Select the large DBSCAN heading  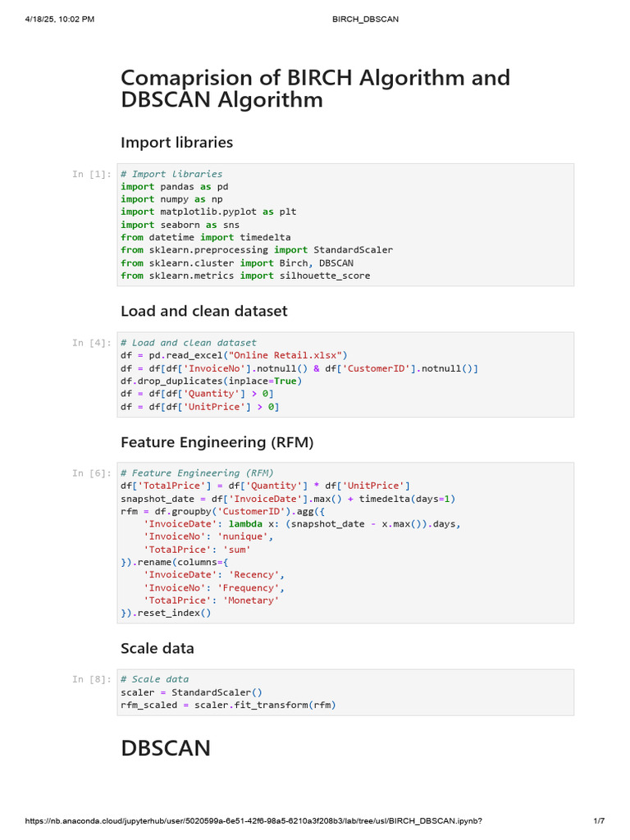coord(166,748)
